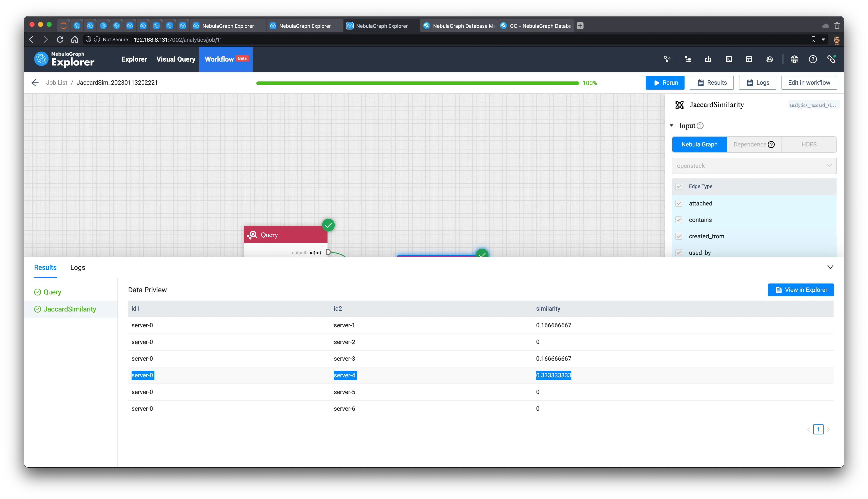Image resolution: width=868 pixels, height=499 pixels.
Task: Click the green success check on Query node
Action: pos(328,225)
